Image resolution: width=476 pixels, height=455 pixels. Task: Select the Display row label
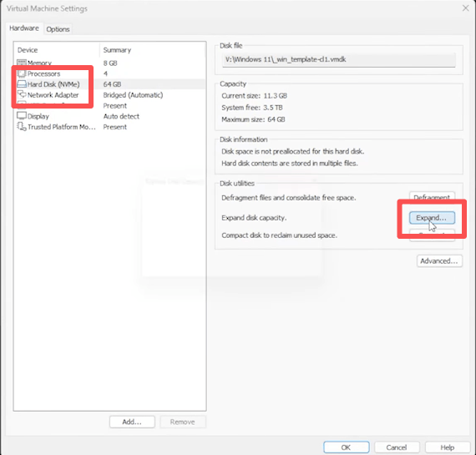click(x=38, y=116)
